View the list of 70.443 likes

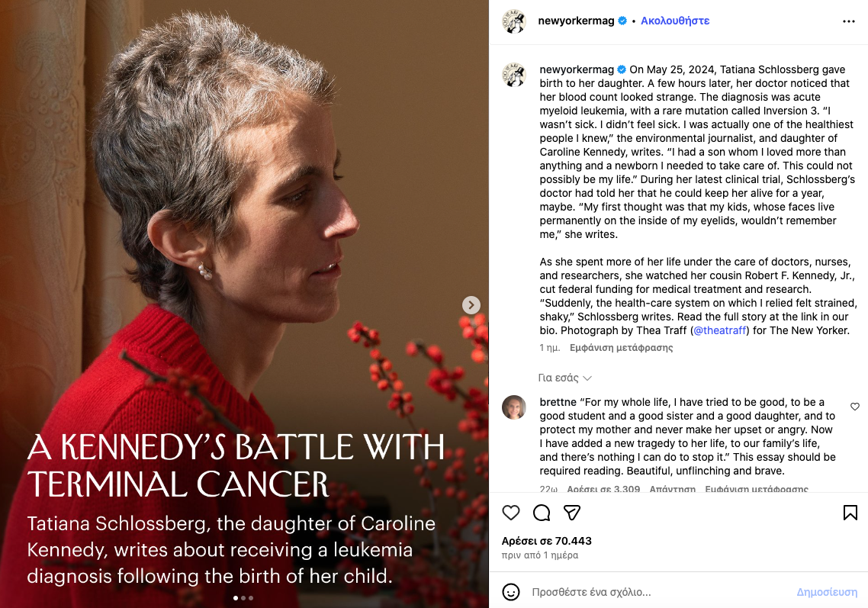tap(547, 541)
